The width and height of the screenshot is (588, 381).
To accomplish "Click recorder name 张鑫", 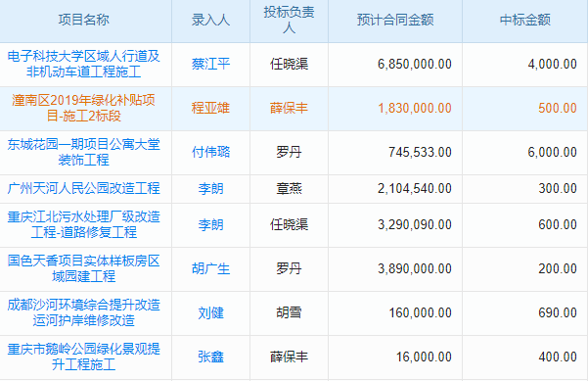I will point(210,357).
